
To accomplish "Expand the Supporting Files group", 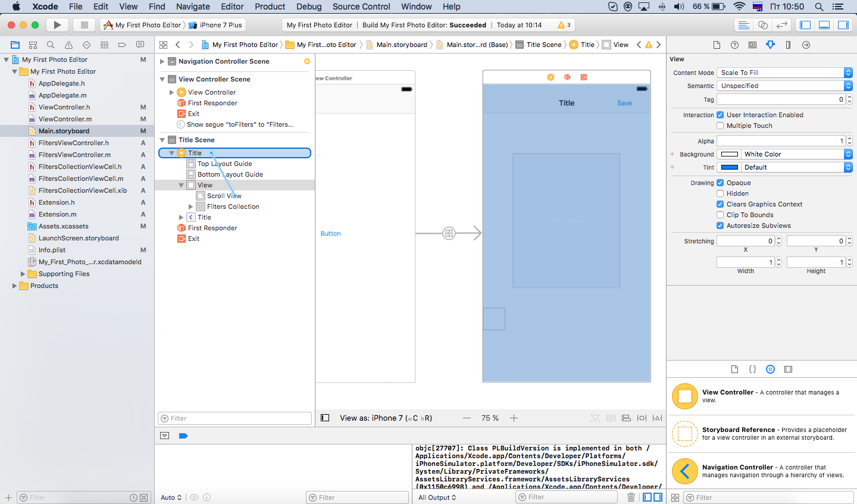I will (x=23, y=274).
